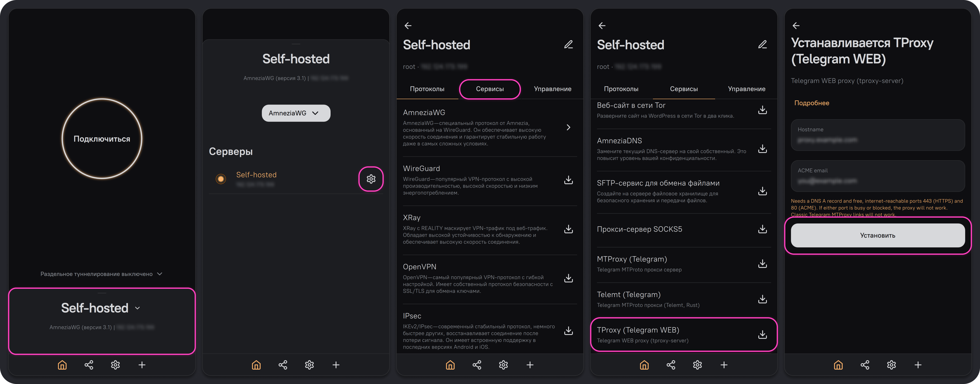The height and width of the screenshot is (384, 980).
Task: Expand Self-hosted server panel on home screen
Action: coord(102,321)
